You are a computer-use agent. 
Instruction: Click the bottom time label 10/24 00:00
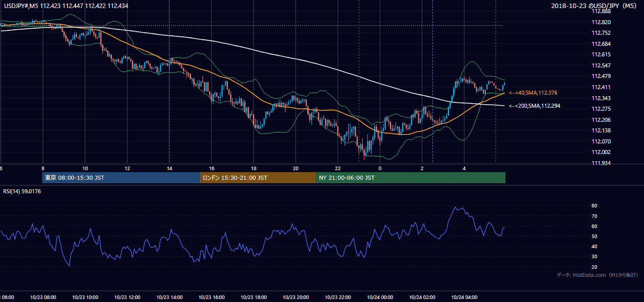pyautogui.click(x=380, y=297)
